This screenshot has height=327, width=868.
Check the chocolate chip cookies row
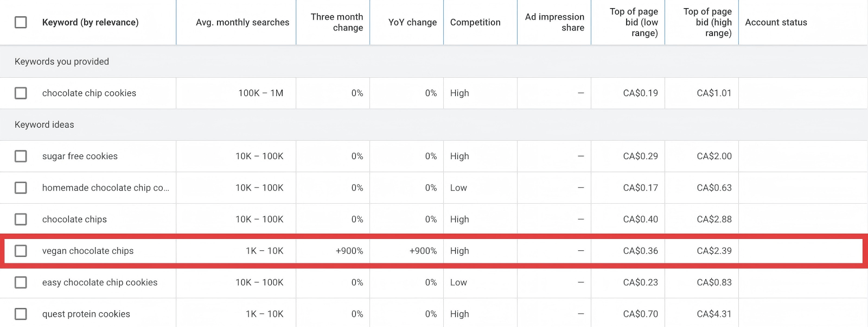point(21,93)
